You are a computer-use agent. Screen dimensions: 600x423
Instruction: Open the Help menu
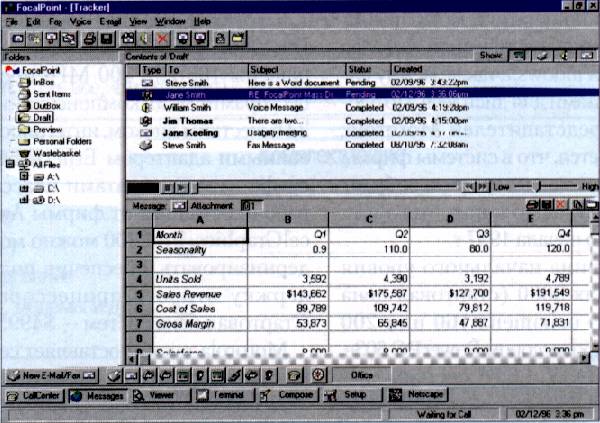click(x=202, y=22)
